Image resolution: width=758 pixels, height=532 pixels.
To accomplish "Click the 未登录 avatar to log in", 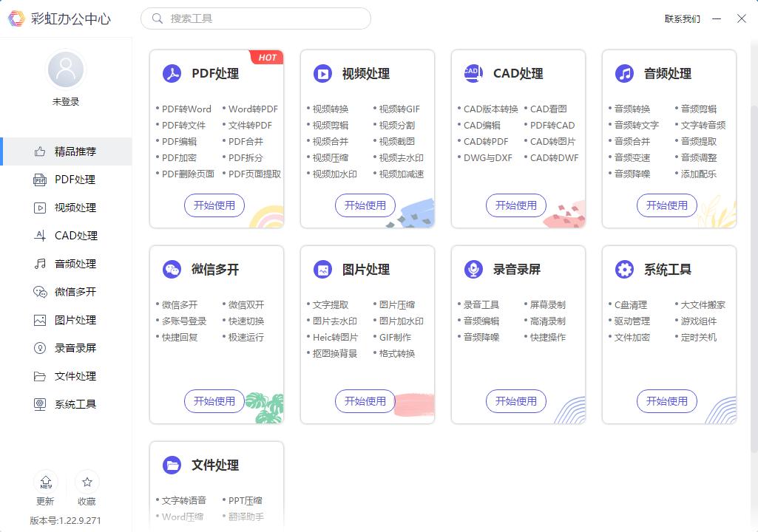I will pos(65,69).
